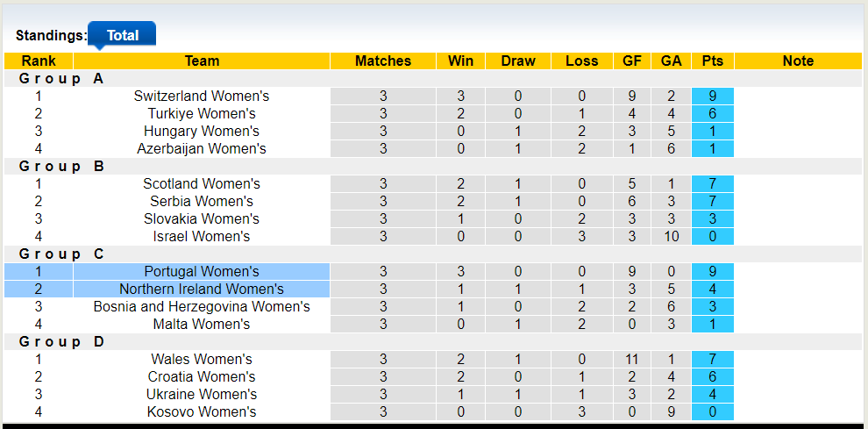Viewport: 868px width, 429px height.
Task: Click Hungary Women's team name
Action: click(202, 132)
